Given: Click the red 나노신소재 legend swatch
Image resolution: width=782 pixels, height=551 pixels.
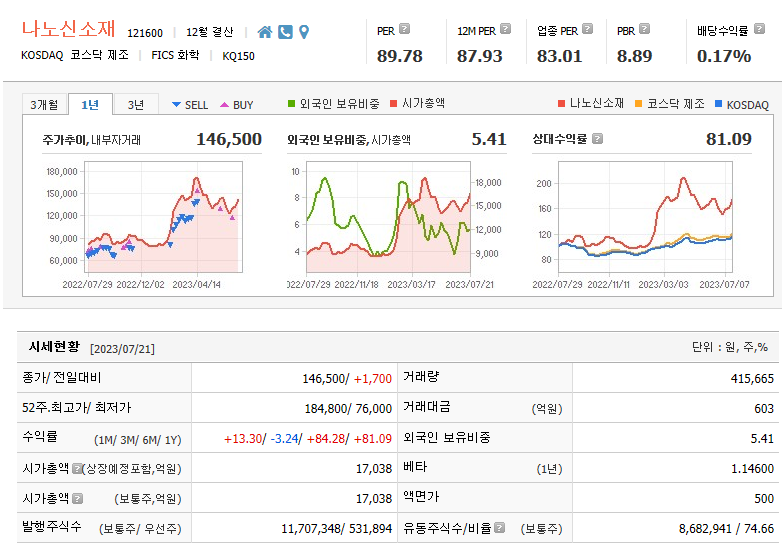Looking at the screenshot, I should coord(562,104).
